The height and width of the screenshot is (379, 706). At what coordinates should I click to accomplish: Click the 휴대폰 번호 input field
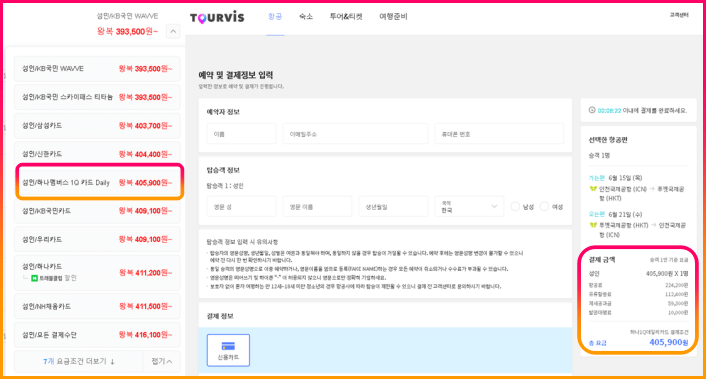[499, 134]
